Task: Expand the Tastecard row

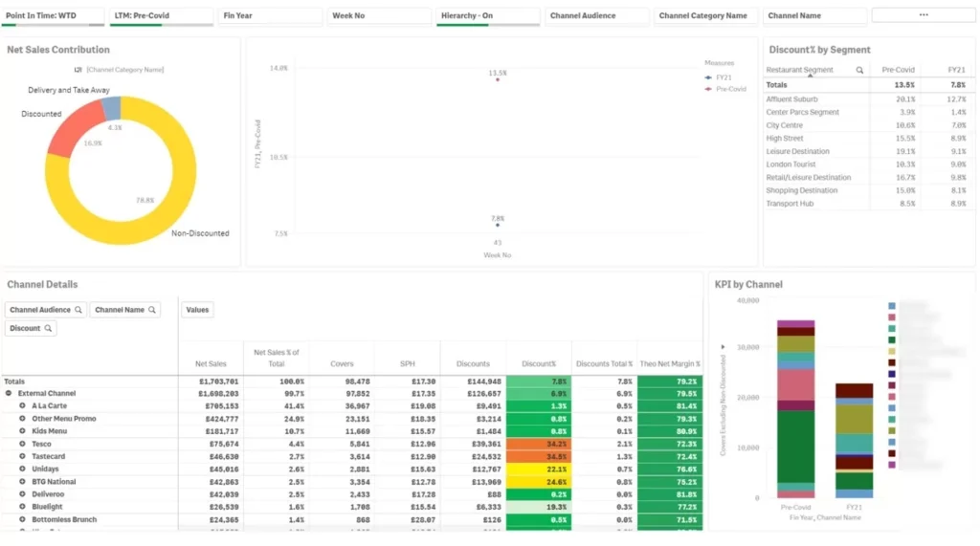Action: coord(22,457)
